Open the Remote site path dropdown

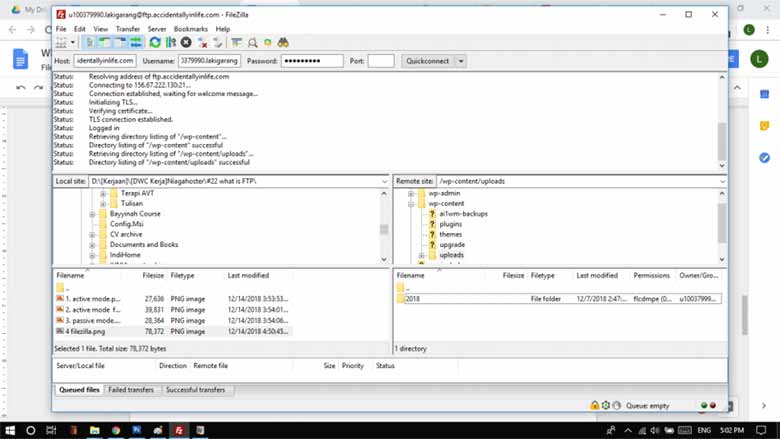722,181
